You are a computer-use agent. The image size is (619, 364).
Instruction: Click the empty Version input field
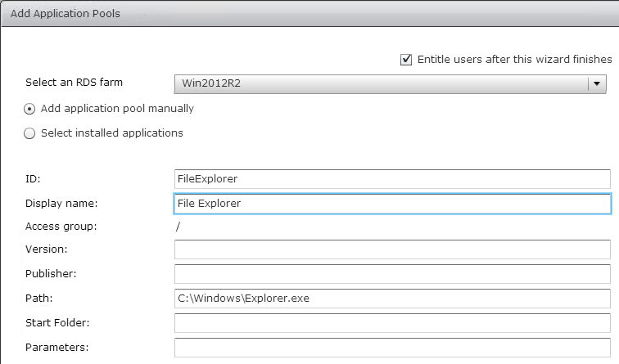tap(392, 249)
